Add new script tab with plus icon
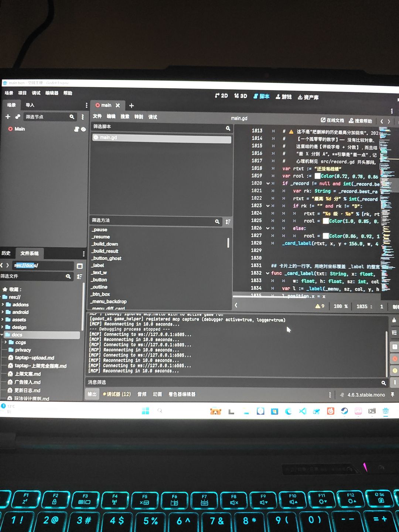 [x=132, y=106]
